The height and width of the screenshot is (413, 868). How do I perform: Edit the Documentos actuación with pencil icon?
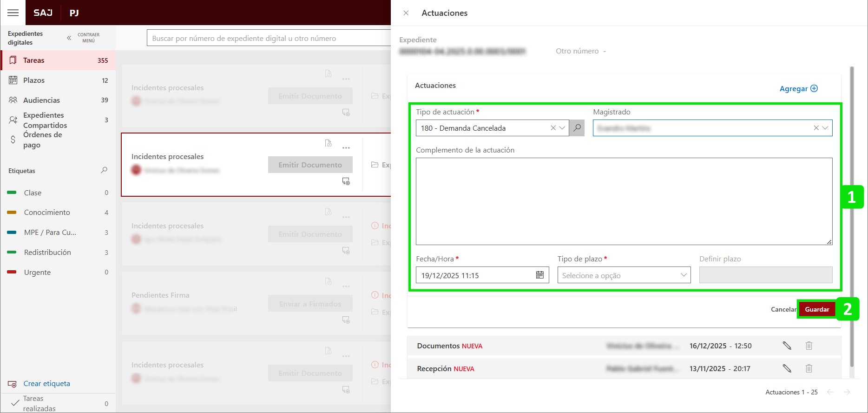point(787,346)
